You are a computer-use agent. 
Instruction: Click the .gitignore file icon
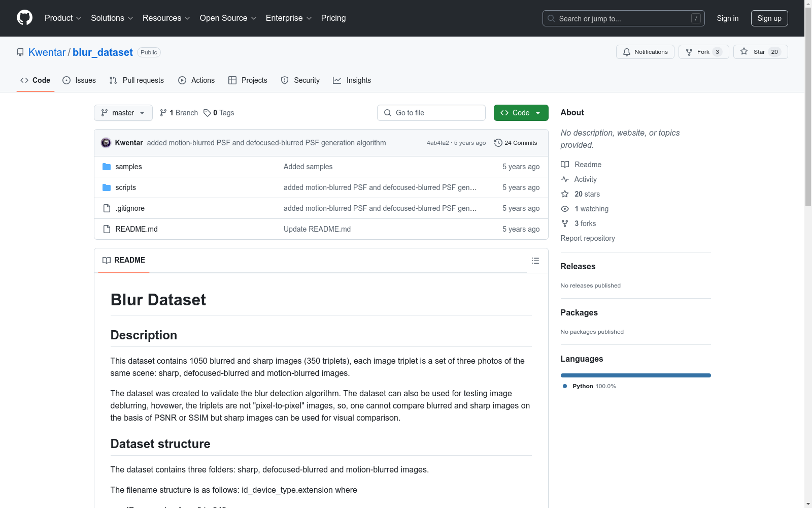(107, 208)
